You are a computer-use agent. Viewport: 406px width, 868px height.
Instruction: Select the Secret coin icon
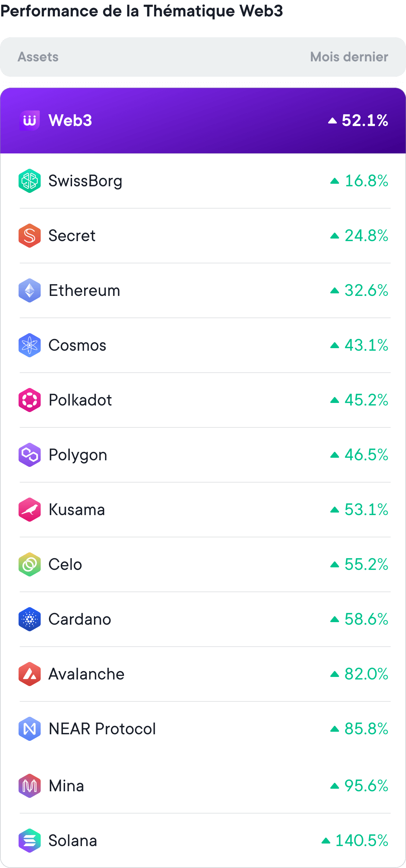tap(30, 236)
